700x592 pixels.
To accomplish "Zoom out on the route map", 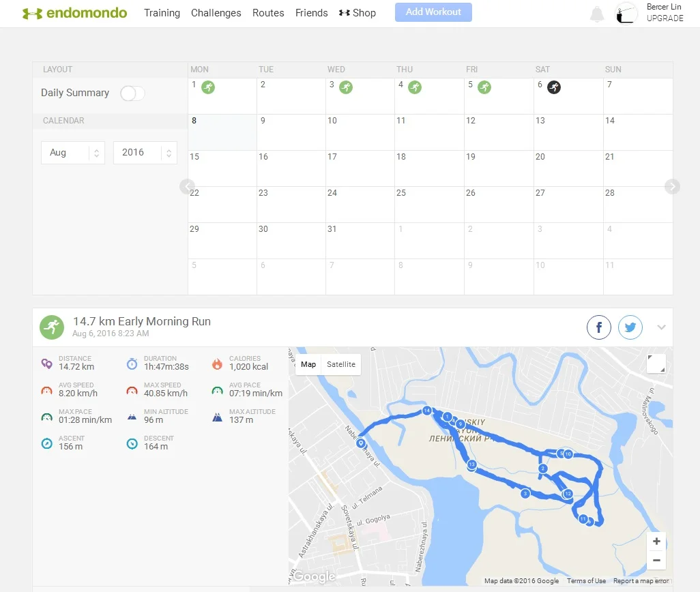I will 656,561.
